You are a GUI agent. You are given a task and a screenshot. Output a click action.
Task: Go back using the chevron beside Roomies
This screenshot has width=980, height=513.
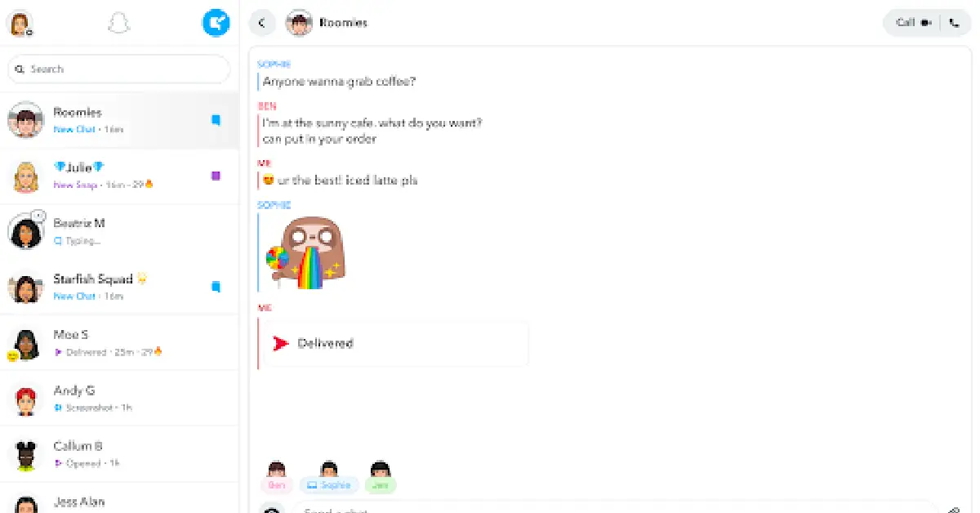tap(262, 23)
